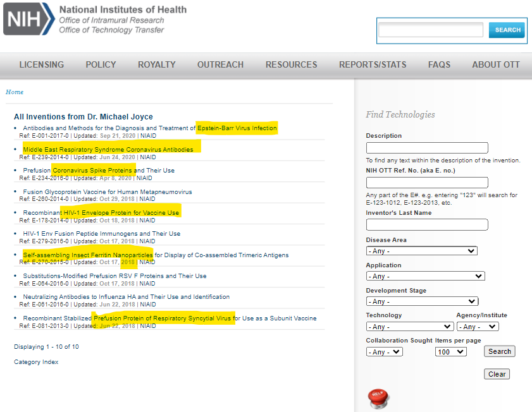Click the Clear button
The image size is (532, 412).
click(x=497, y=374)
